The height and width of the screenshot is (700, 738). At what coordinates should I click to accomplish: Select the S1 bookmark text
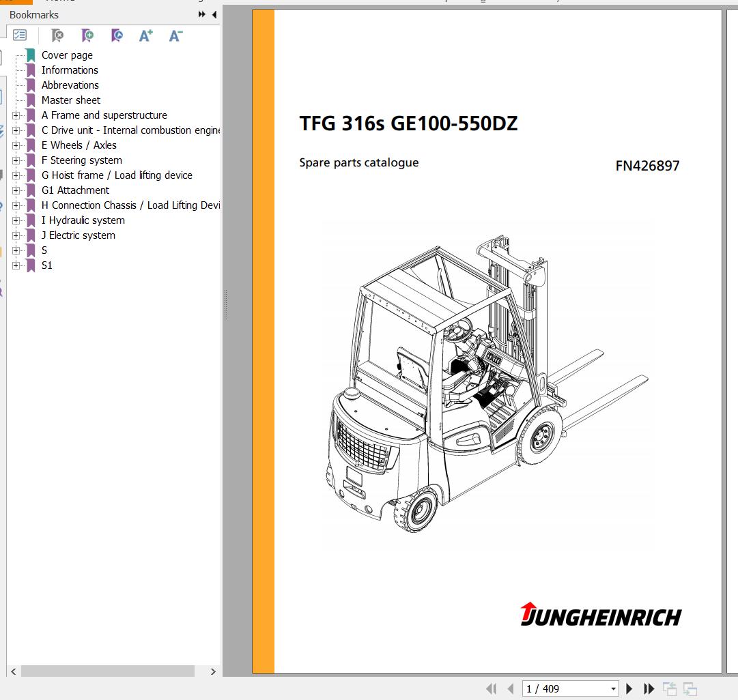(46, 266)
